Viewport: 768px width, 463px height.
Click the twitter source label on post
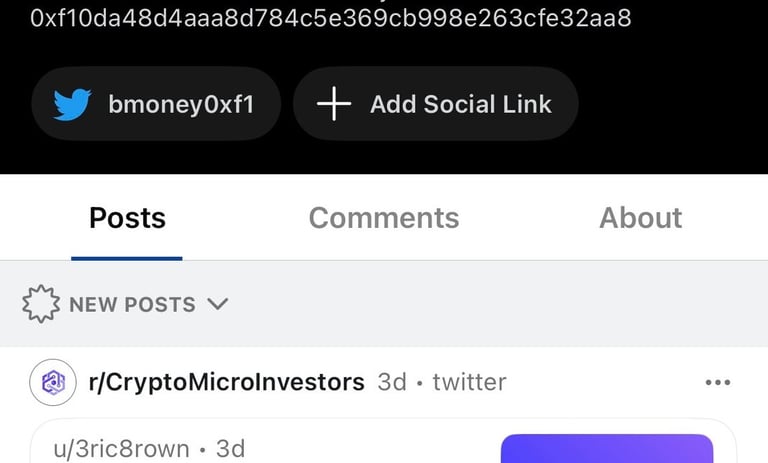tap(469, 382)
